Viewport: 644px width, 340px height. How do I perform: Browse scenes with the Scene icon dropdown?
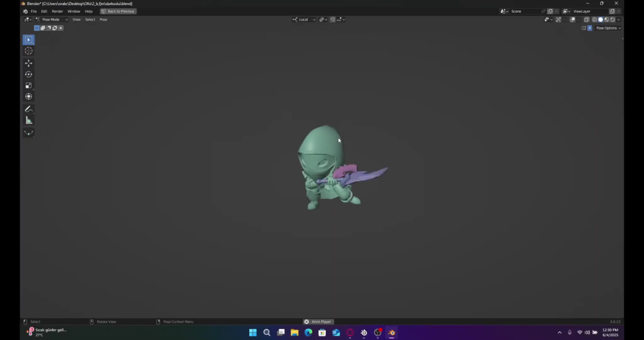pos(504,12)
